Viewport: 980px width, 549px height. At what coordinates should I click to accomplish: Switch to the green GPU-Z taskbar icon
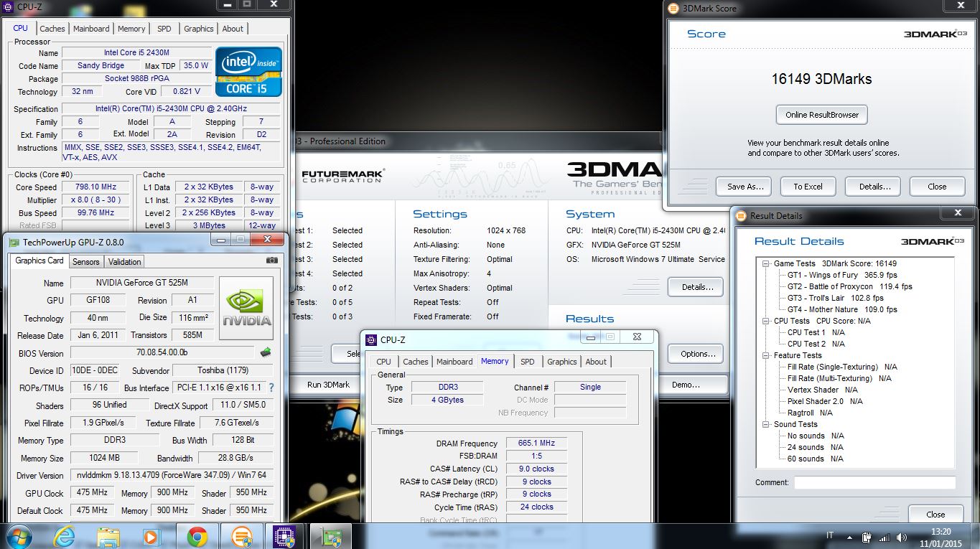click(x=331, y=536)
